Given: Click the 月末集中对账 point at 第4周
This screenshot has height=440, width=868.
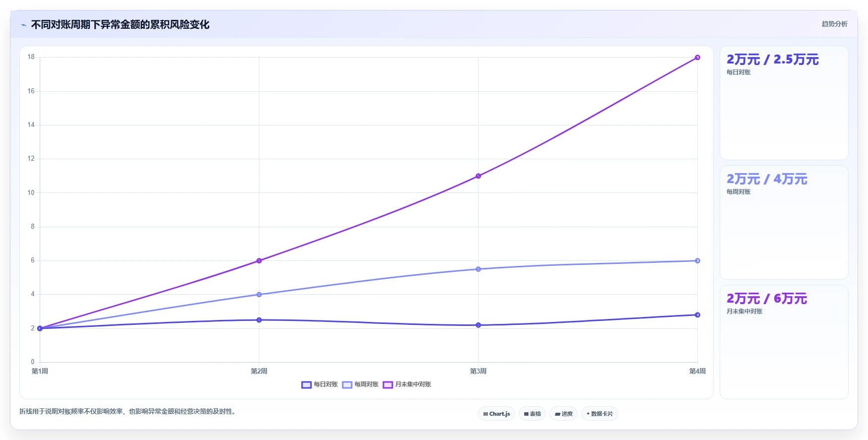Looking at the screenshot, I should (697, 58).
